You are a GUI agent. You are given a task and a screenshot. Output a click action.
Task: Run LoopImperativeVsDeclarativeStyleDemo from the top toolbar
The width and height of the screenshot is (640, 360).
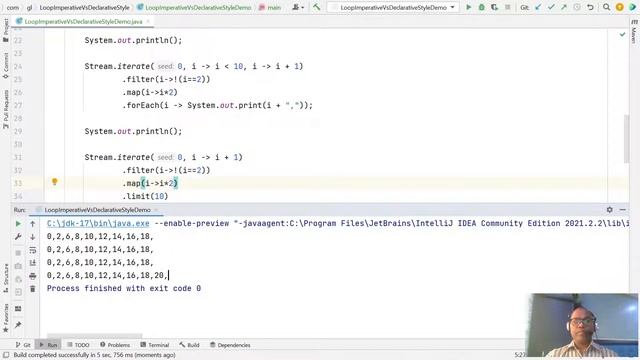(x=469, y=7)
